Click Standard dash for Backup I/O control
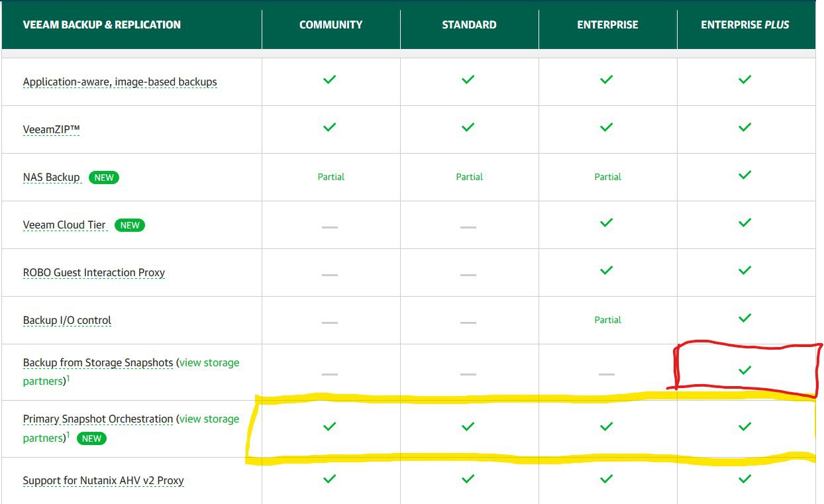The height and width of the screenshot is (504, 824). (x=468, y=323)
